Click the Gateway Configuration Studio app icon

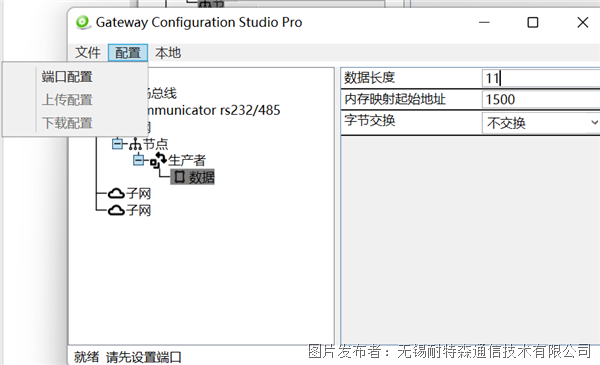click(82, 22)
